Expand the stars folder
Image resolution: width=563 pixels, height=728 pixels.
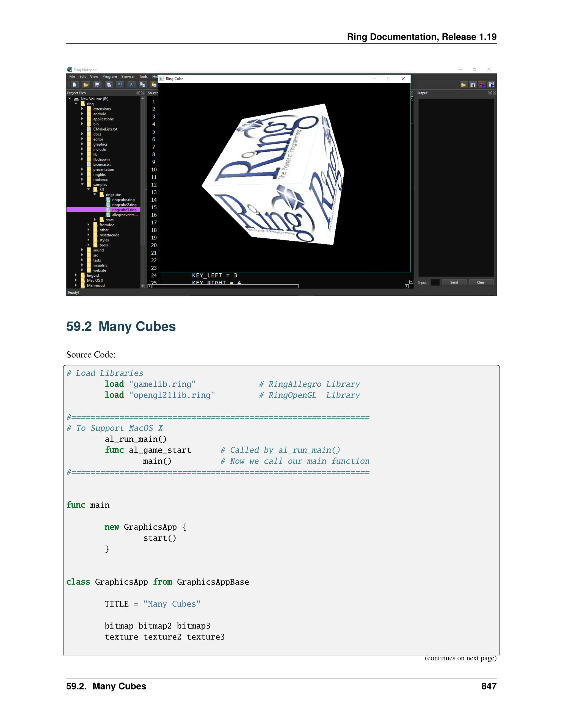point(95,220)
